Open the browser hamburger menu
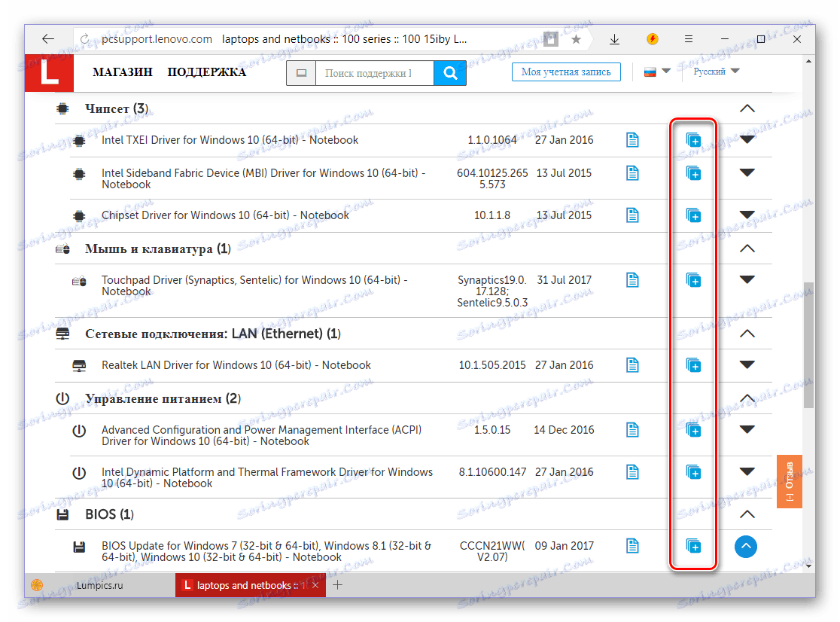This screenshot has height=622, width=840. [689, 39]
